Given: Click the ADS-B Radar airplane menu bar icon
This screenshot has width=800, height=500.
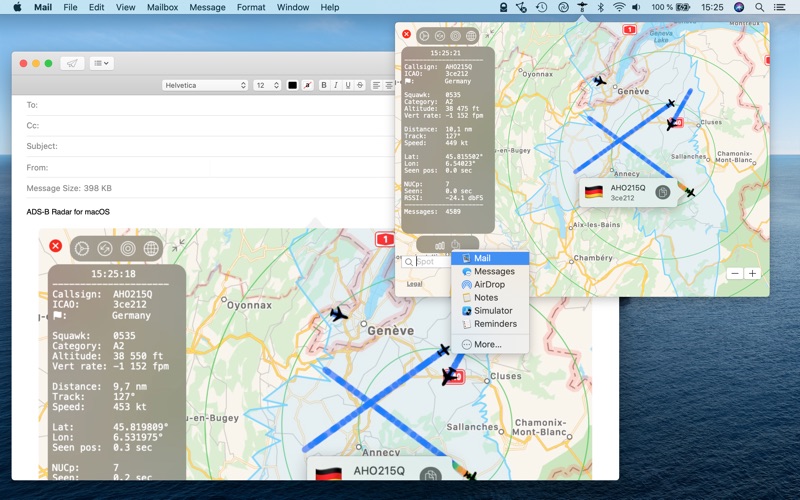Looking at the screenshot, I should [x=582, y=7].
